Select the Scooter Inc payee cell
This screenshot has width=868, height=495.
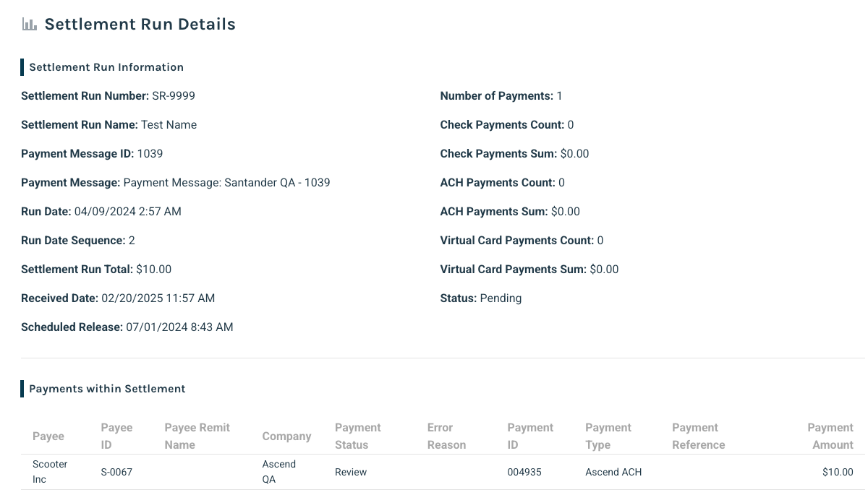click(50, 472)
